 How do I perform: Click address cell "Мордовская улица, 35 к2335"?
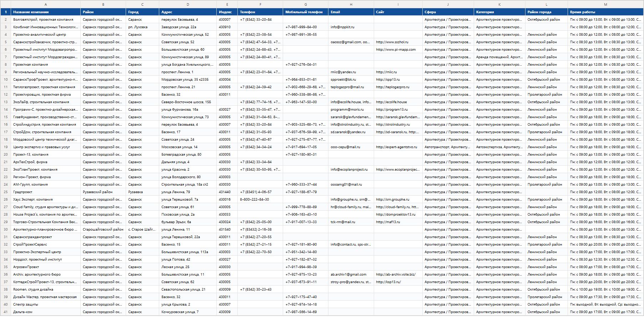point(188,80)
